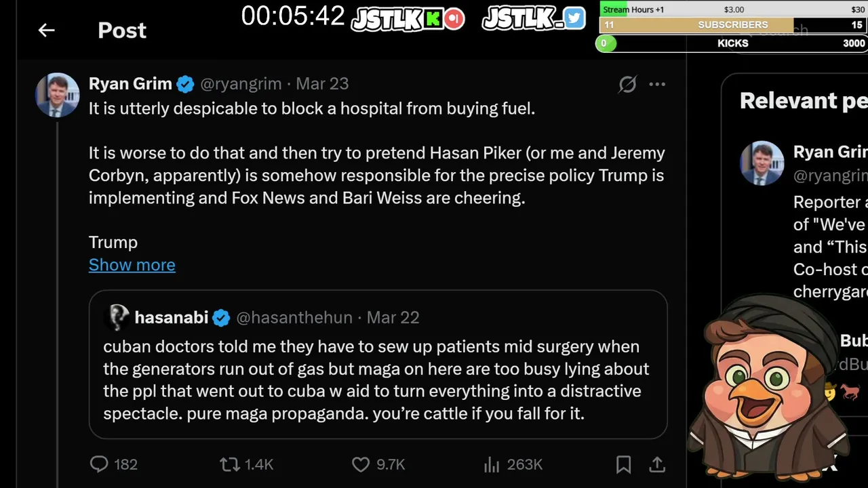Click the Ryan Grim author name
Screen dimensions: 868x488
[130, 84]
